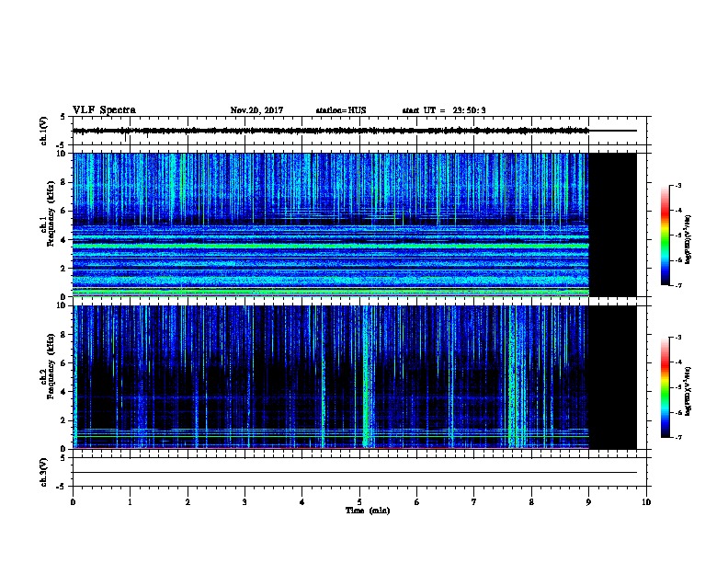The image size is (728, 563).
Task: Click the "start UT = 23:50:3" text
Action: (x=444, y=110)
